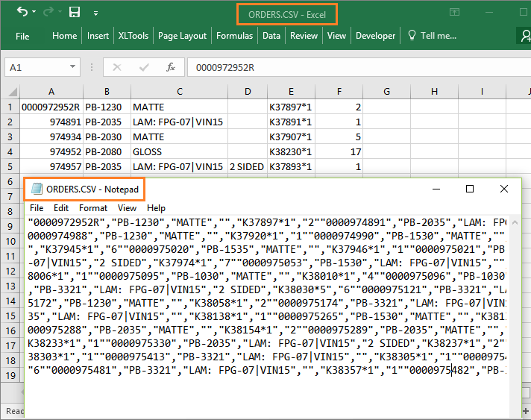Image resolution: width=531 pixels, height=420 pixels.
Task: Open Customize Quick Access Toolbar dropdown
Action: point(95,13)
